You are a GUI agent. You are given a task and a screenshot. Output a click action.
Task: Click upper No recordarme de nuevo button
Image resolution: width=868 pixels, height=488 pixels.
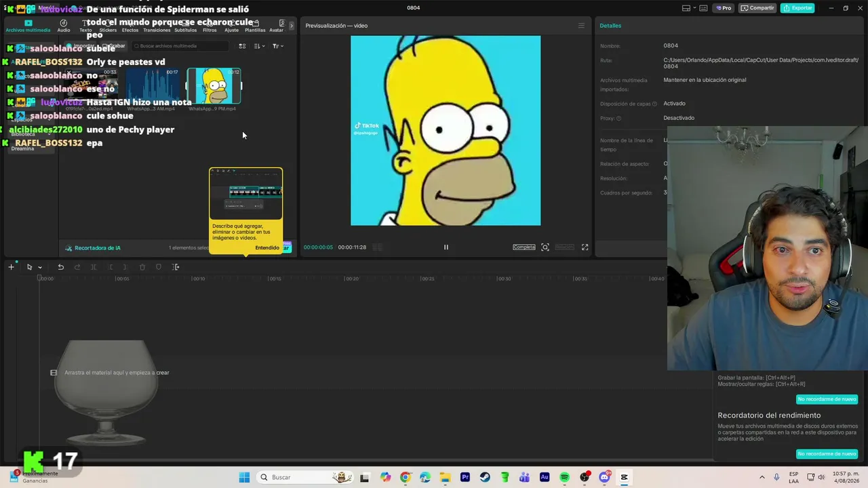[x=827, y=399]
